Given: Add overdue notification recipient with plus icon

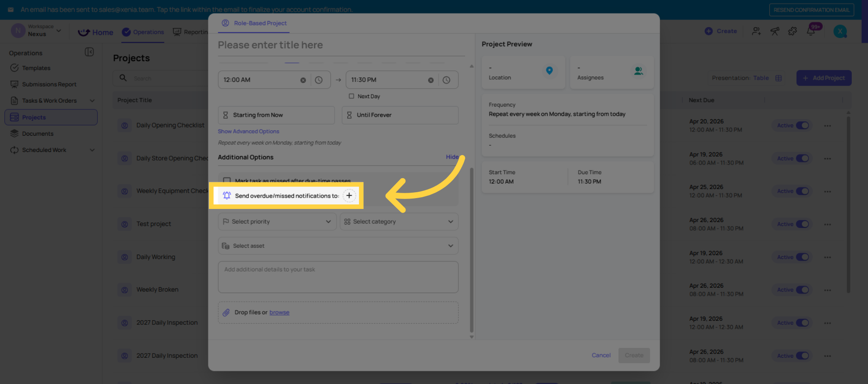Looking at the screenshot, I should coord(349,196).
